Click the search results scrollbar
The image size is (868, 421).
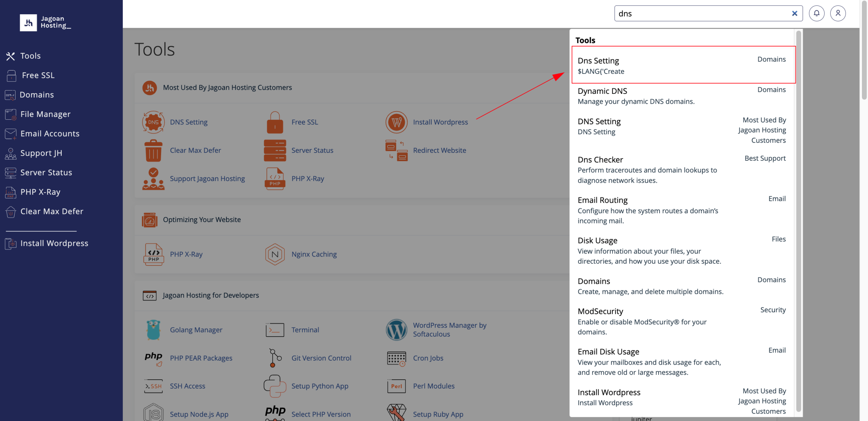coord(798,220)
